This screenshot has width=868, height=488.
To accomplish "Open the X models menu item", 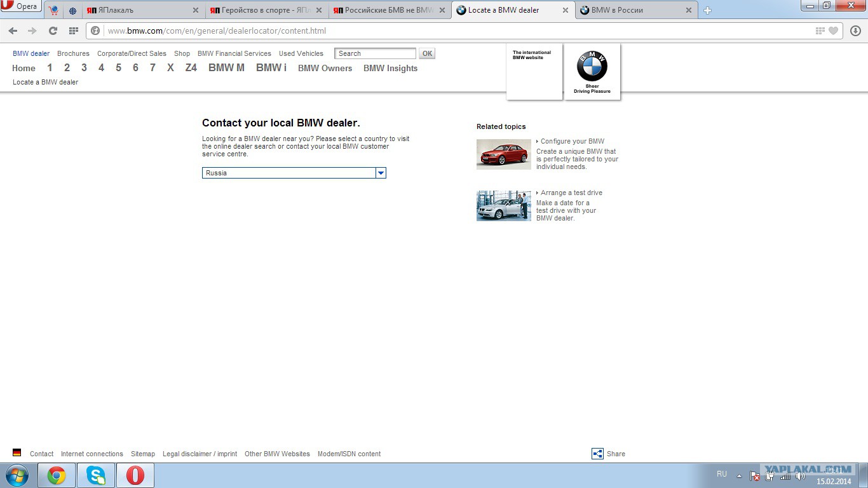I will 170,68.
